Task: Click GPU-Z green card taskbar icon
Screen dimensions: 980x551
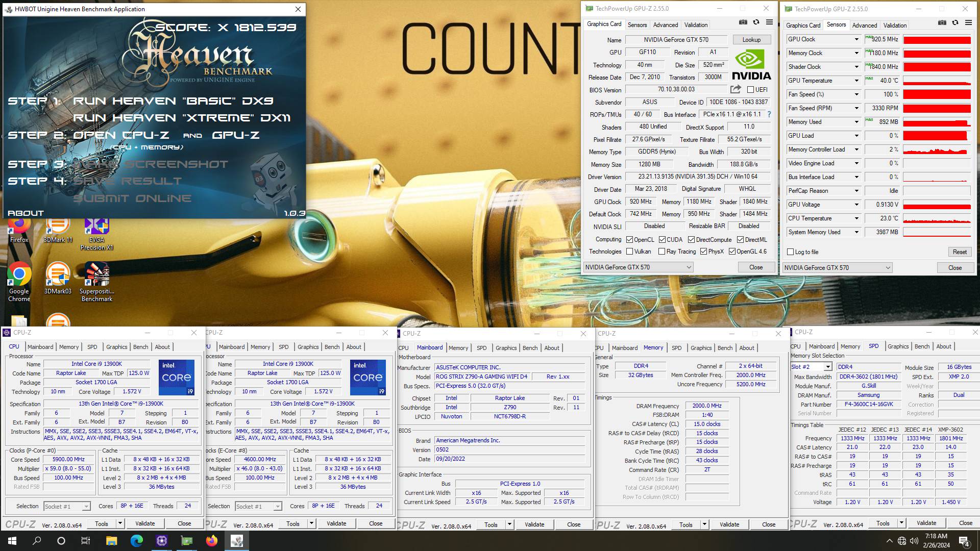Action: point(187,541)
